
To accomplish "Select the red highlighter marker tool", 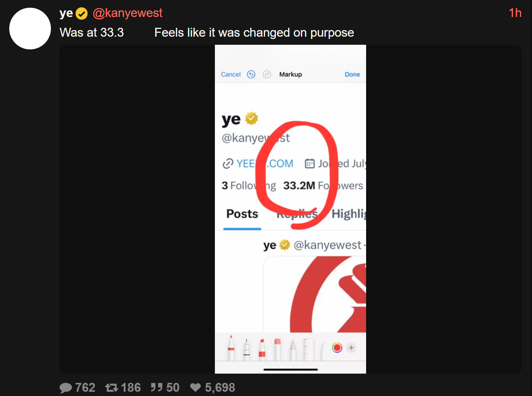I will 262,349.
